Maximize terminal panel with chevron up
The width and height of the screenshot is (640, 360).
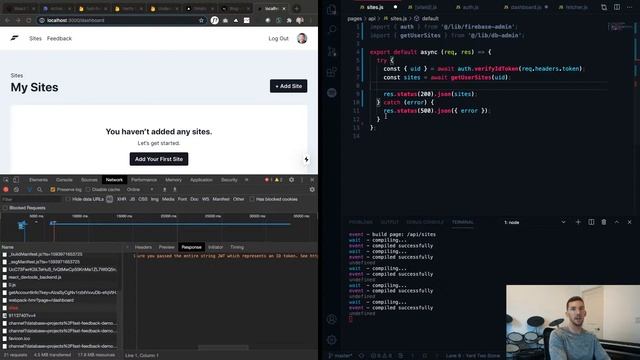pos(617,222)
